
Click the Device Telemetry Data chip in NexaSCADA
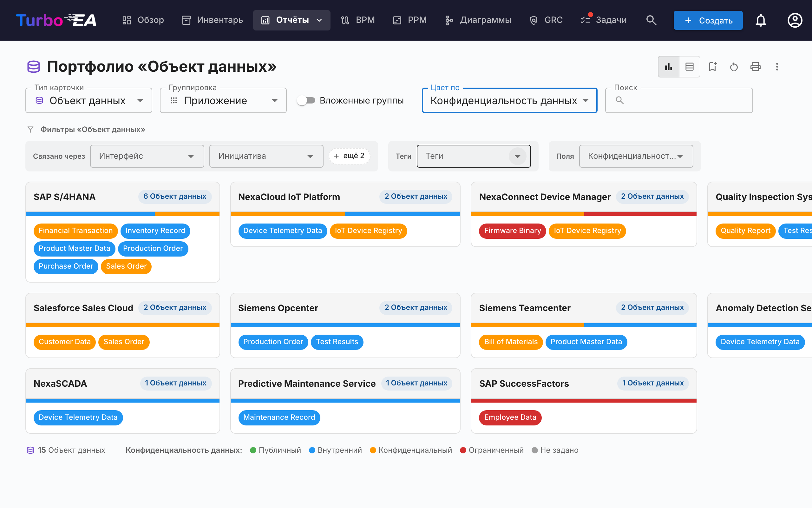point(78,417)
